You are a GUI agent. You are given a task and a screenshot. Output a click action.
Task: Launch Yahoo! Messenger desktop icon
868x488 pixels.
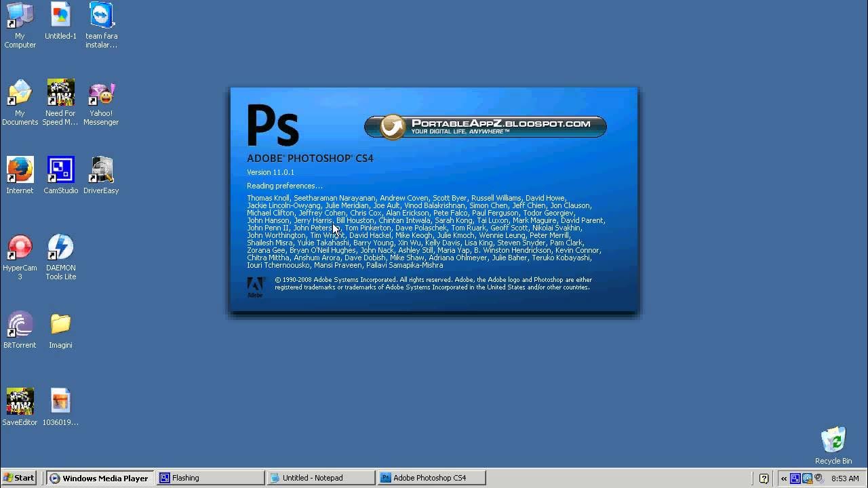(101, 102)
